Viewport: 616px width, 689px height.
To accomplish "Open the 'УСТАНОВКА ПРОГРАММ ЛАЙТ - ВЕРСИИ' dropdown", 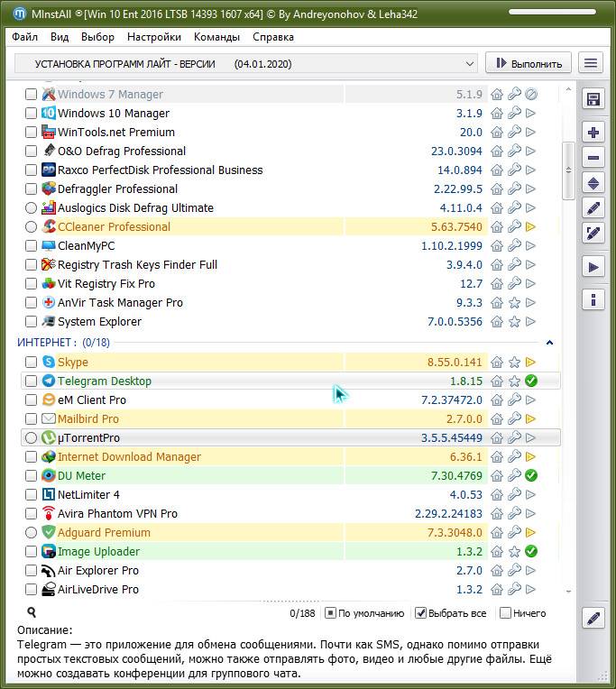I will click(x=246, y=64).
